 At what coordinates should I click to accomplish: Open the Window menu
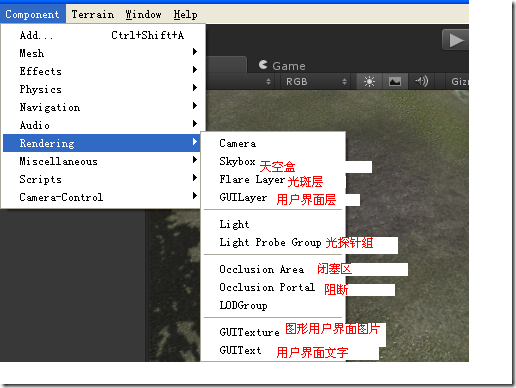point(143,14)
